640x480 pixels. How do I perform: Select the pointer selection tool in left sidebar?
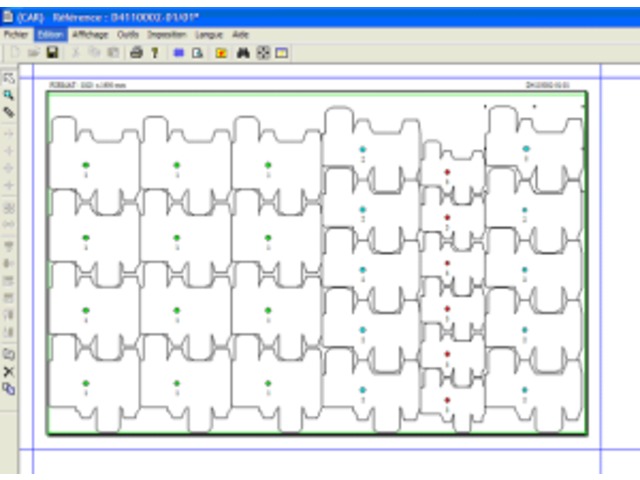9,78
